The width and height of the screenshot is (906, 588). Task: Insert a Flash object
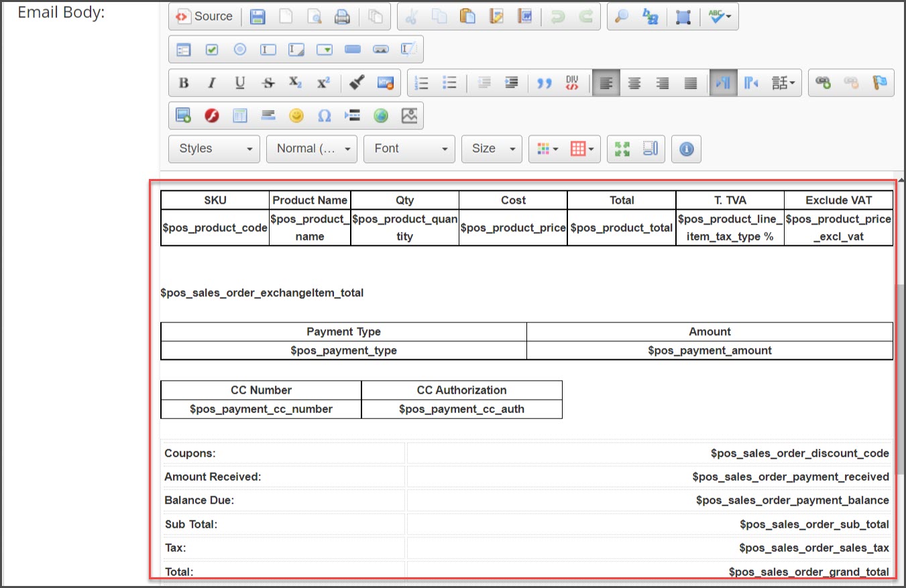click(212, 115)
